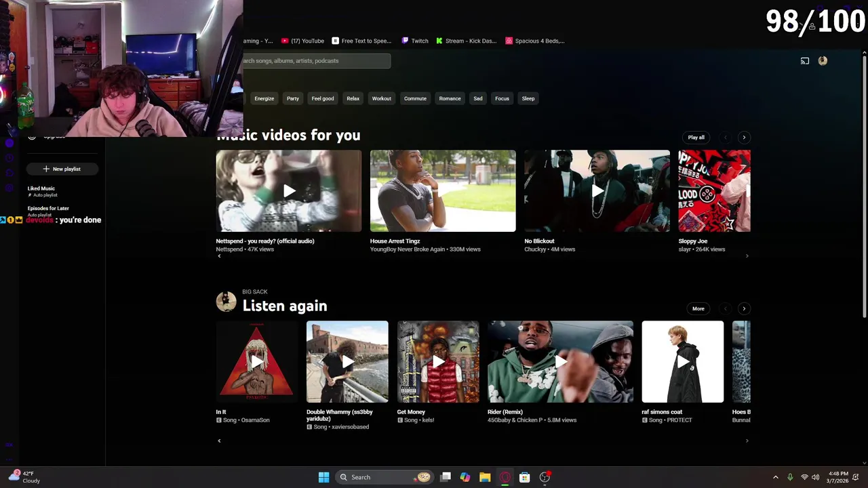
Task: Play the song 'In It'
Action: (x=257, y=362)
